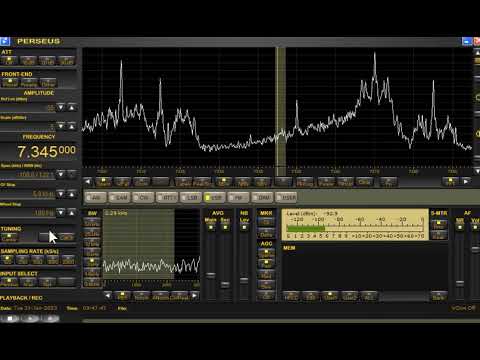Increase the CF step value
The height and width of the screenshot is (360, 480).
pos(72,194)
